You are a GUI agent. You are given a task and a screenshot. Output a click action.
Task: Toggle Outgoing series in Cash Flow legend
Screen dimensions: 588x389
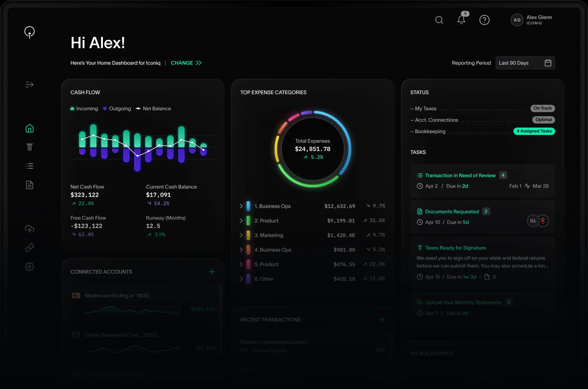[x=117, y=109]
